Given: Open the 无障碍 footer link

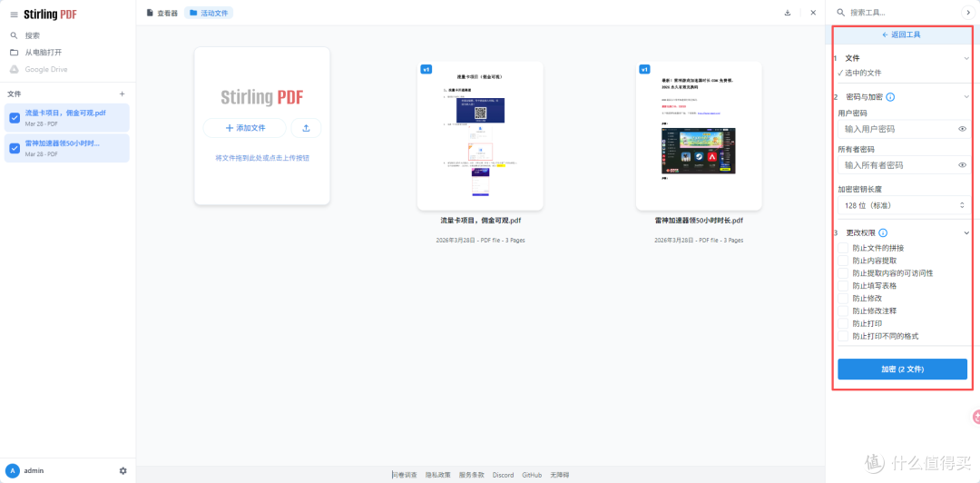Looking at the screenshot, I should [x=560, y=475].
